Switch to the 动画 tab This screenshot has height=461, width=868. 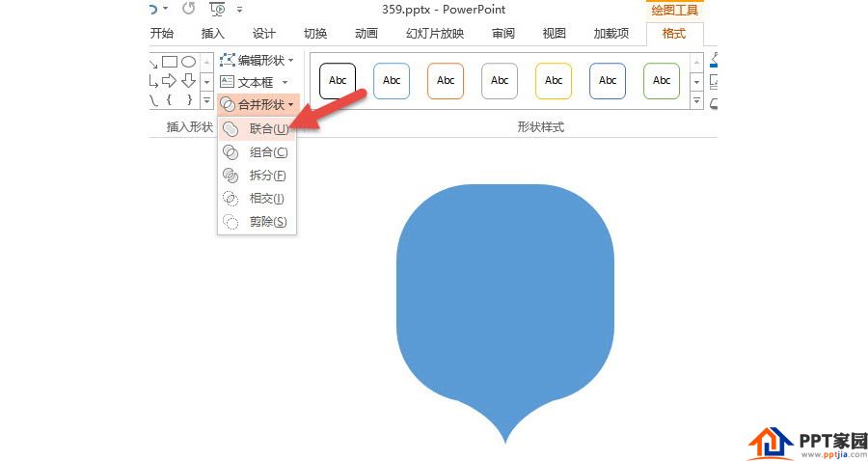366,33
